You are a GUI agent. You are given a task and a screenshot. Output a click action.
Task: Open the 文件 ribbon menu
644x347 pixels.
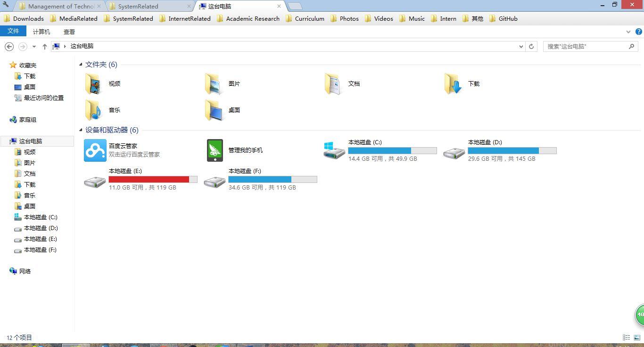click(x=13, y=31)
